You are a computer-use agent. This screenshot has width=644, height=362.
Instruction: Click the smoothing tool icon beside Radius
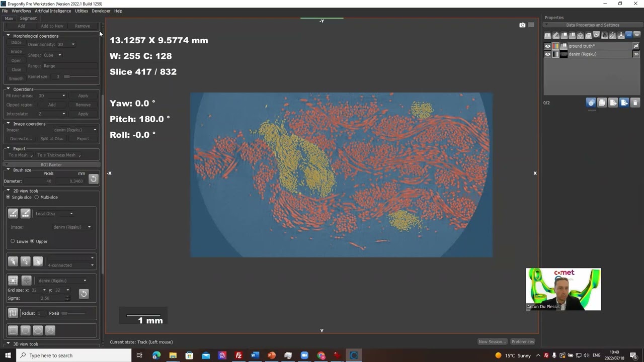pos(13,313)
